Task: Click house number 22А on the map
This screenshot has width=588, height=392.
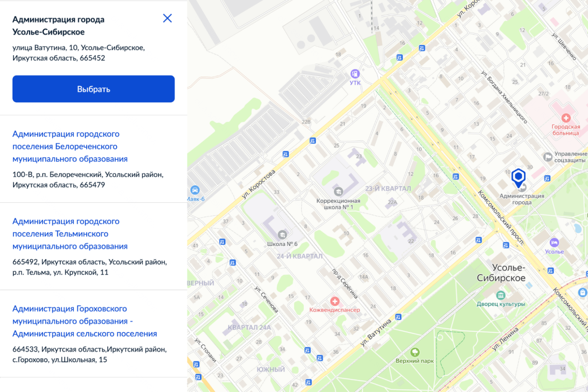Action: [392, 202]
